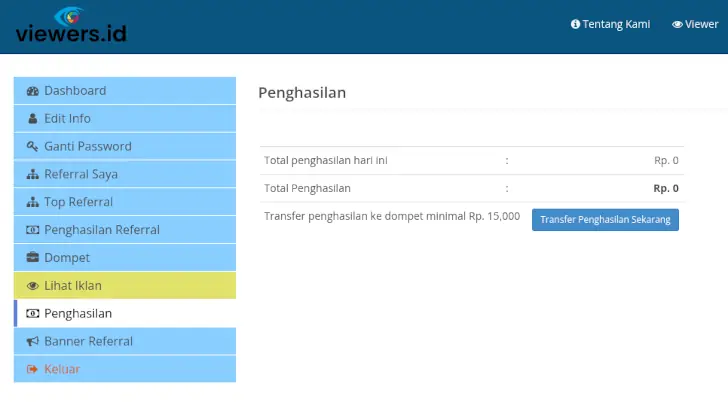Open the Tentang Kami link
Viewport: 728px width, 402px height.
pos(611,24)
